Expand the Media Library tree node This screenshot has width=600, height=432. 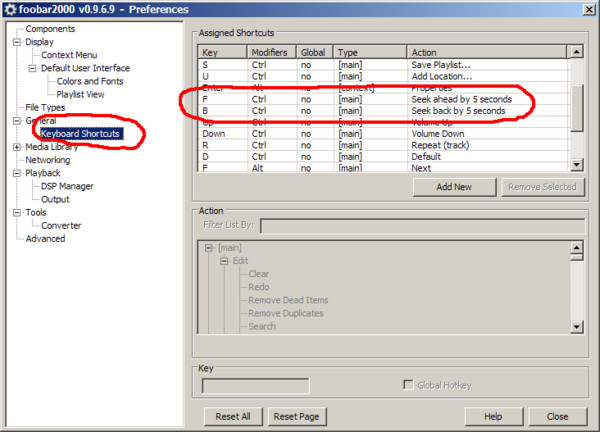[x=17, y=147]
